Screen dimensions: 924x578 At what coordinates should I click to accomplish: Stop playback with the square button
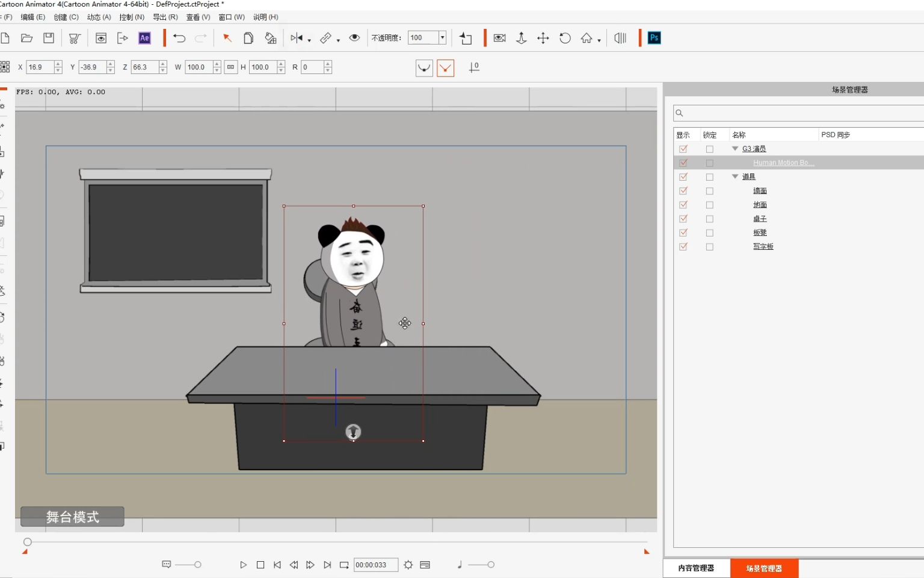coord(260,565)
